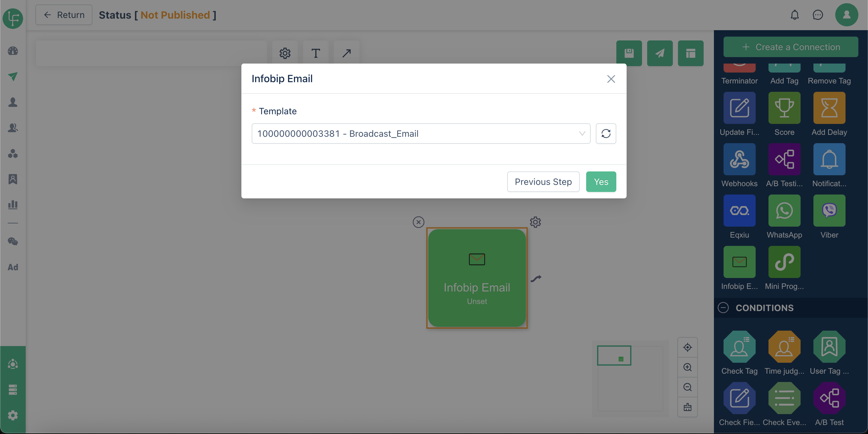This screenshot has height=434, width=868.
Task: Center the canvas with locate icon
Action: [687, 347]
